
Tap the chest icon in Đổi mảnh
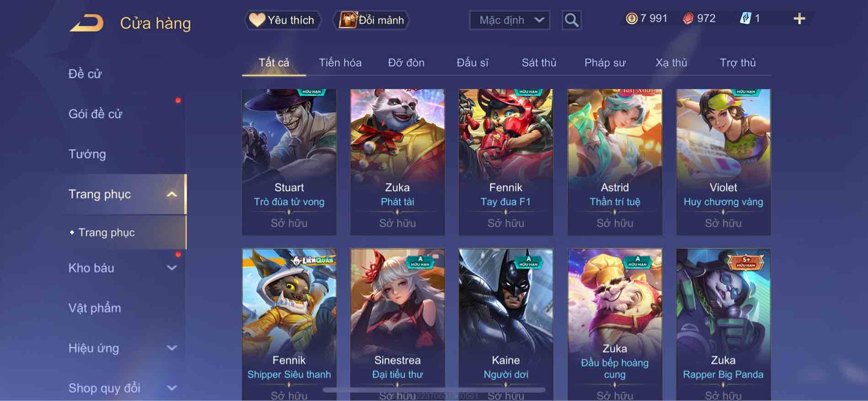[x=348, y=20]
